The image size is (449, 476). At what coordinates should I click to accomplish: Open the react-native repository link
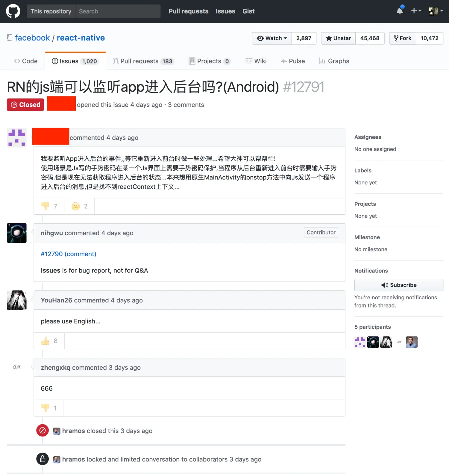(81, 38)
